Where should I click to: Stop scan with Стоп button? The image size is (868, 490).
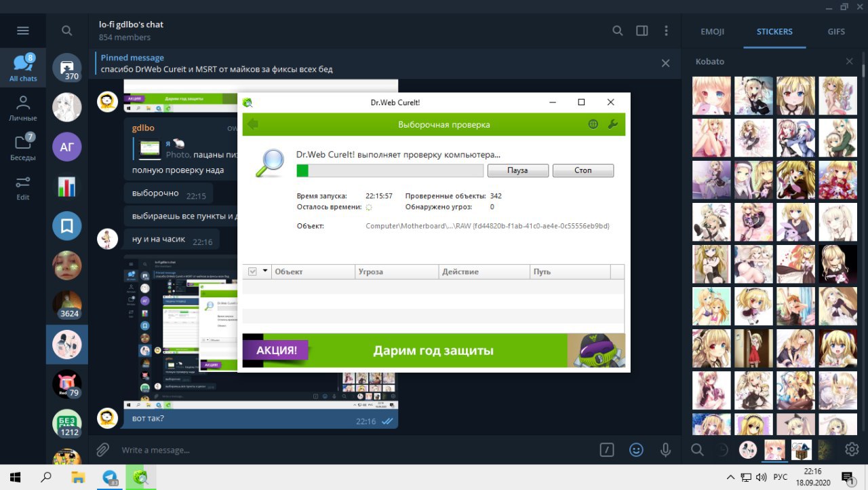click(583, 170)
